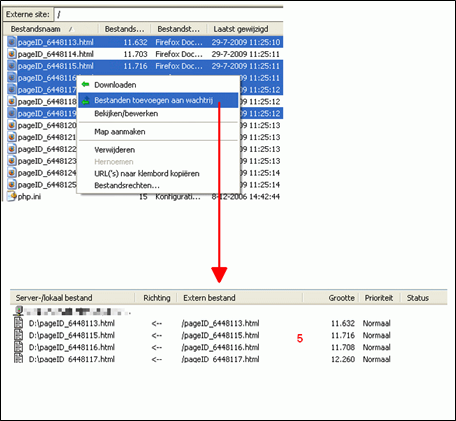
Task: Select queue entry D:\pageID_6448116.html
Action: coord(72,347)
